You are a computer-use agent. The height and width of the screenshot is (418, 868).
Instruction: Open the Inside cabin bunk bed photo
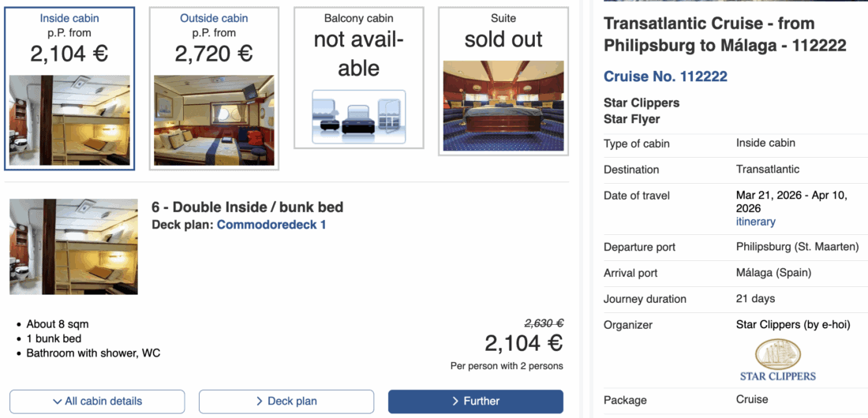click(69, 120)
